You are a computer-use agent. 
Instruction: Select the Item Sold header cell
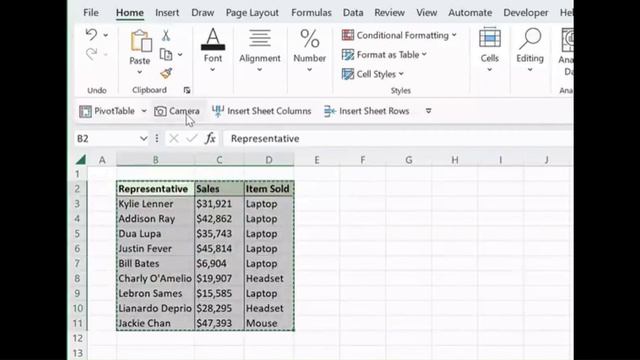click(x=269, y=189)
